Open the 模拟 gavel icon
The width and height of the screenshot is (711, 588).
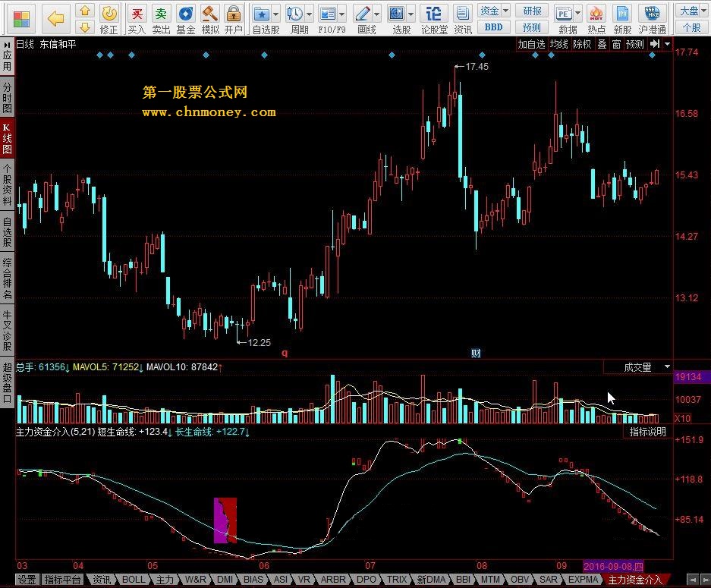209,14
